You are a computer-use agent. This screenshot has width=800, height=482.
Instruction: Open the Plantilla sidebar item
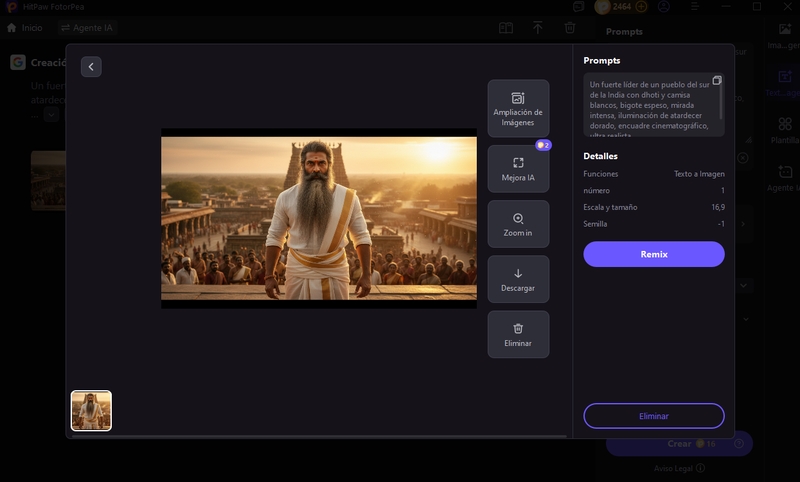point(785,131)
